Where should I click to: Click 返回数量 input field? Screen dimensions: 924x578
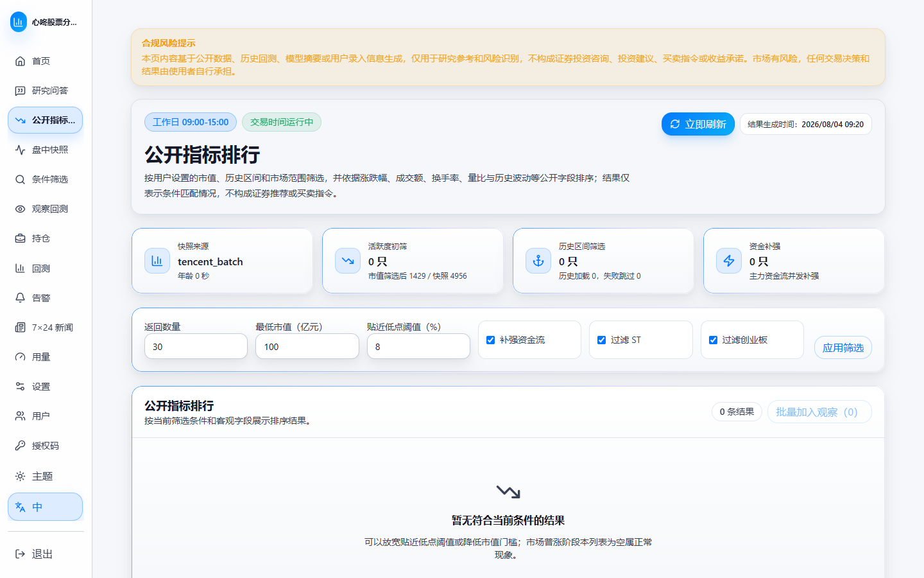tap(196, 346)
